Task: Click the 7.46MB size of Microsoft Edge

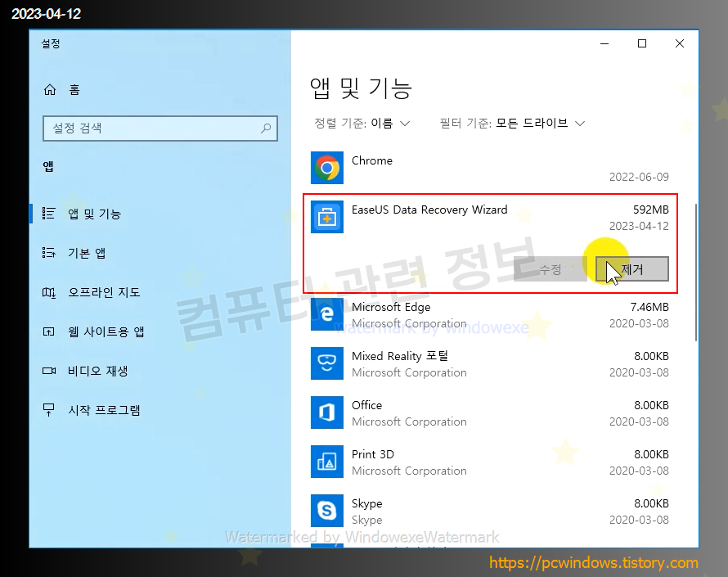Action: [649, 307]
